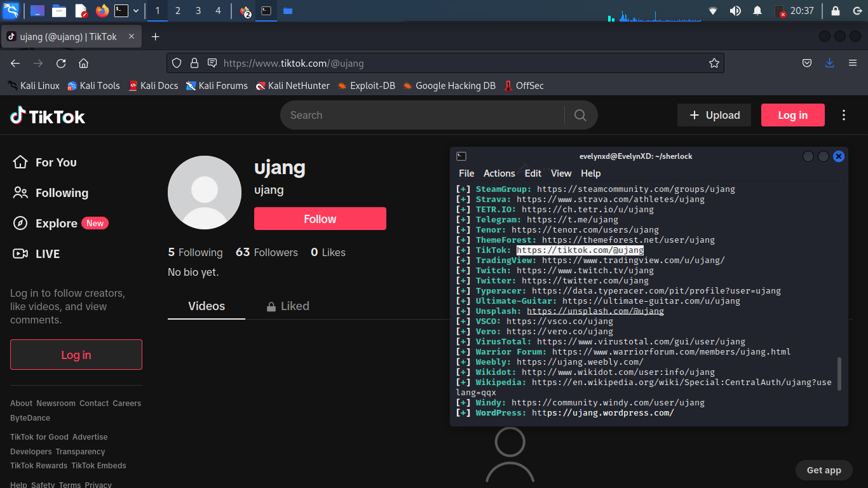Open the Kali Tools bookmark
868x488 pixels.
pos(93,86)
